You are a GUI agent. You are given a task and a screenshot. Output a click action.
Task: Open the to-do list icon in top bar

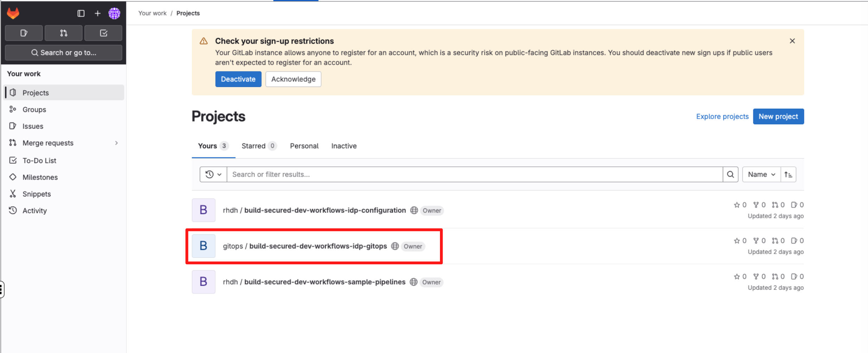[103, 33]
